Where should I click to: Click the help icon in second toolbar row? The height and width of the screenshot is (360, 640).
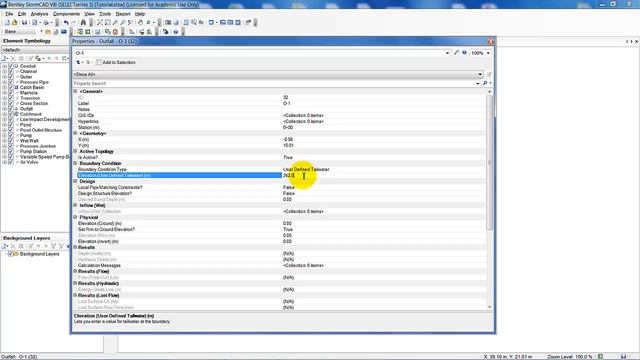176,32
